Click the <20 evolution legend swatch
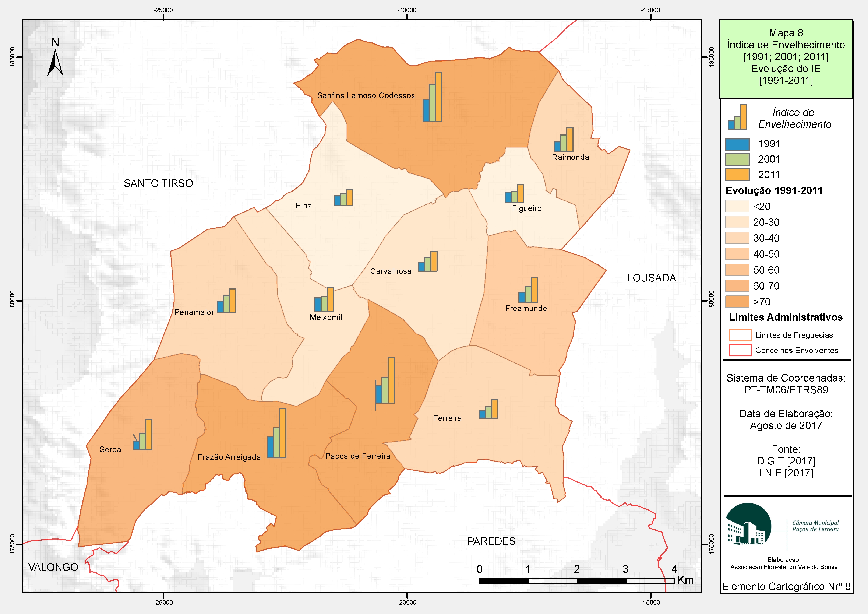 pyautogui.click(x=737, y=206)
